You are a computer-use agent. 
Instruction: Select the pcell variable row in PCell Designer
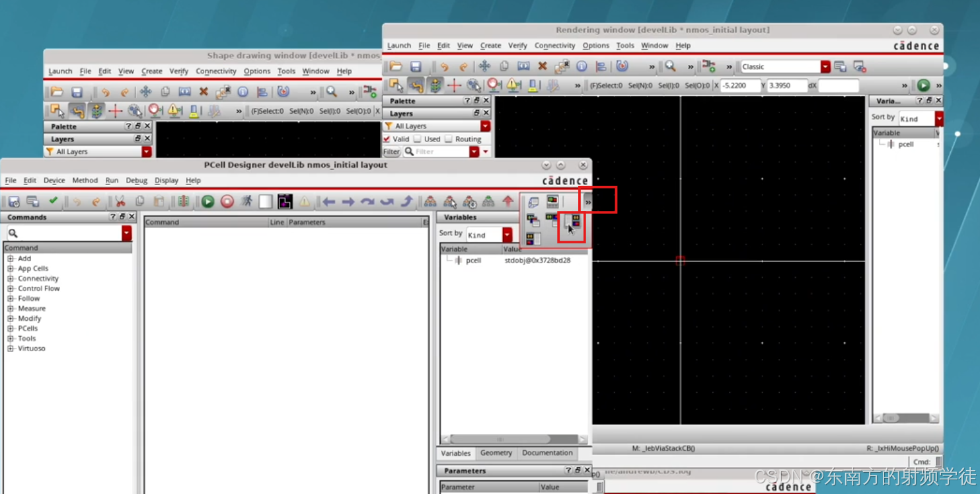point(513,261)
